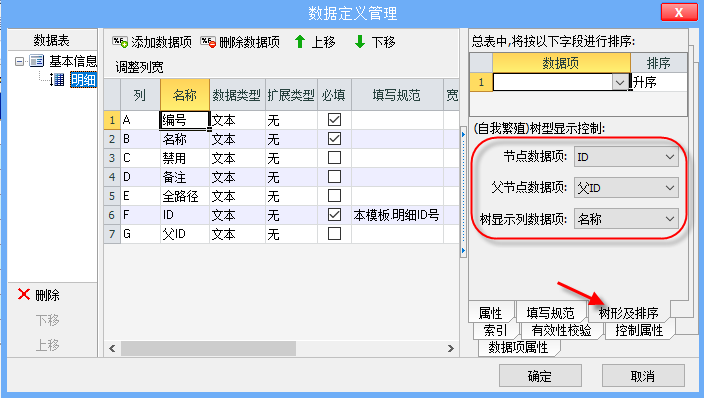Click the 本模板.明细ID号 cell
Screen dimensions: 704x398
pyautogui.click(x=397, y=215)
